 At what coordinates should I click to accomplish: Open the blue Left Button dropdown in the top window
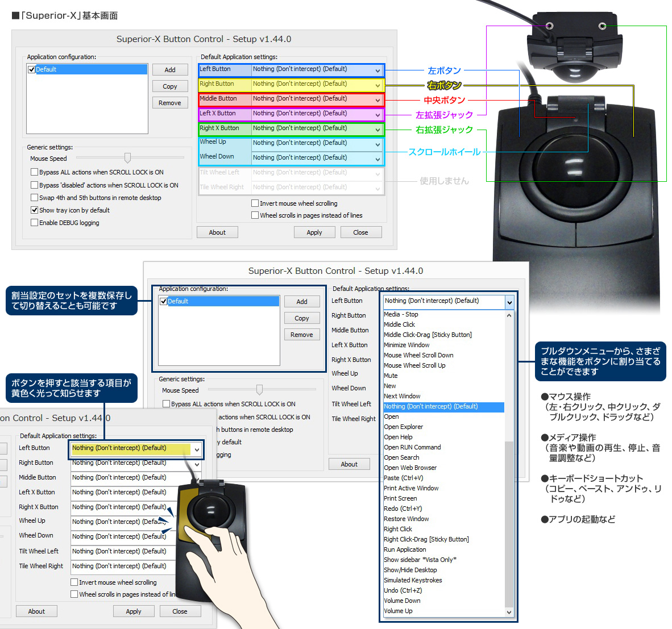[x=317, y=69]
